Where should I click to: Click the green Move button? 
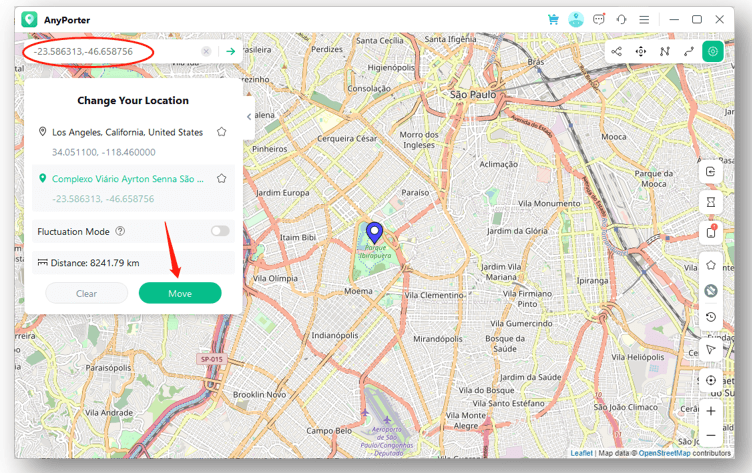180,293
